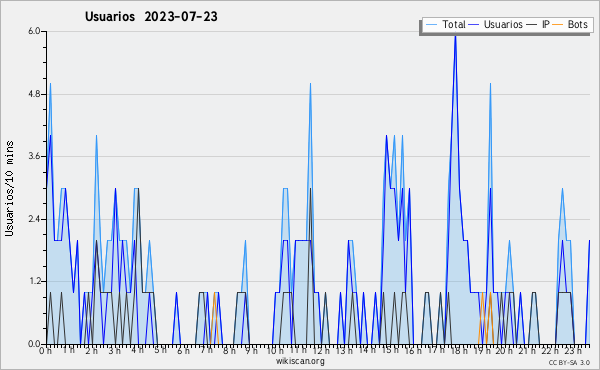Click the wikiscan.org label below chart
The height and width of the screenshot is (370, 600).
coord(300,361)
